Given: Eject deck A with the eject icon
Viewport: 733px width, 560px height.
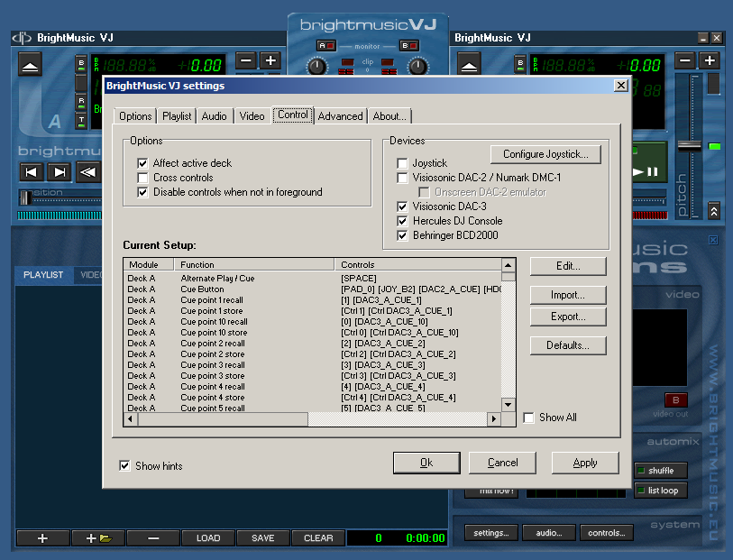Looking at the screenshot, I should (x=31, y=65).
